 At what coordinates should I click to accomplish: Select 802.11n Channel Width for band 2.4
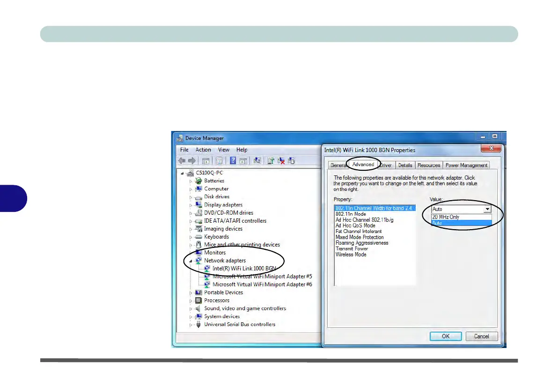[x=374, y=208]
